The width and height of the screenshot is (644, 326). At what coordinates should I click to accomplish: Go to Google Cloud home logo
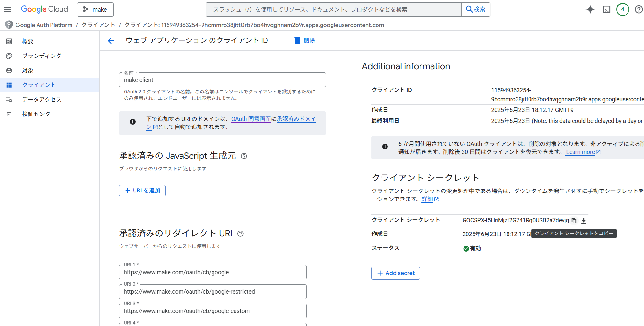click(44, 9)
